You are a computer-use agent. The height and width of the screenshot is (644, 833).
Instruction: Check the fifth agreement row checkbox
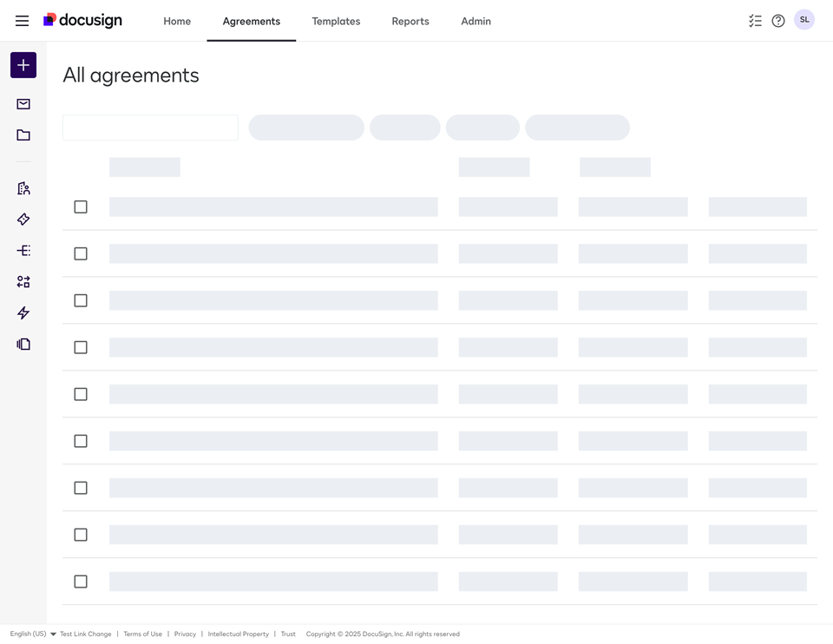pos(81,394)
